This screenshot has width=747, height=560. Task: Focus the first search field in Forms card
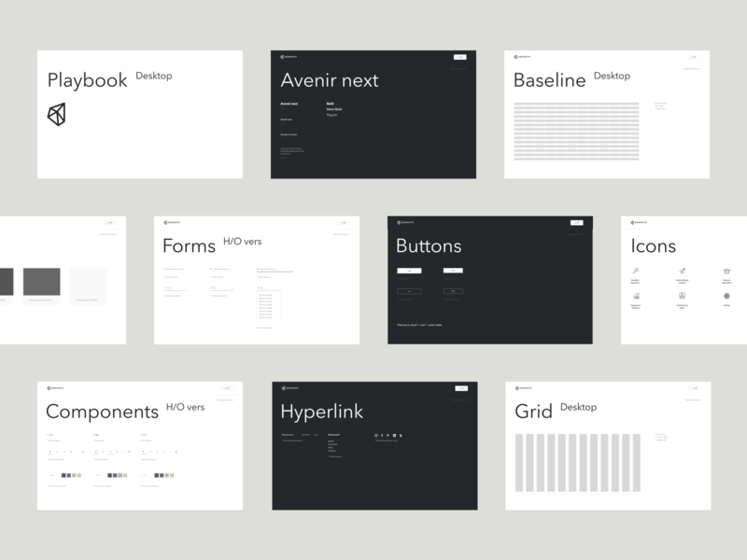tap(181, 270)
